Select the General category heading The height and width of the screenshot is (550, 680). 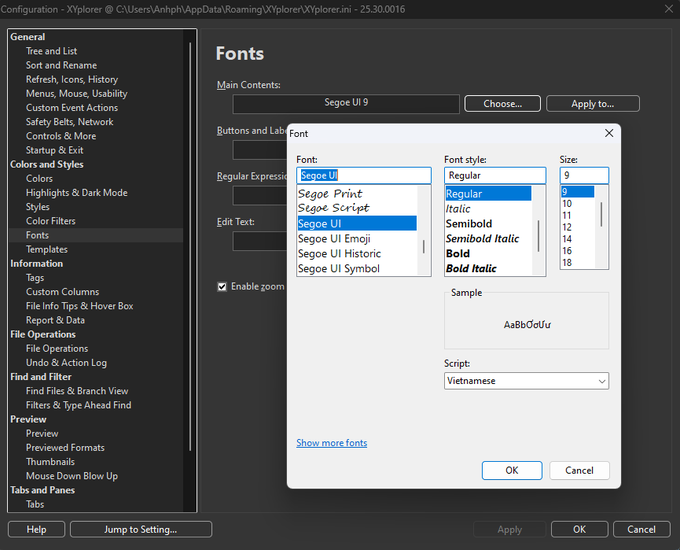[x=27, y=37]
